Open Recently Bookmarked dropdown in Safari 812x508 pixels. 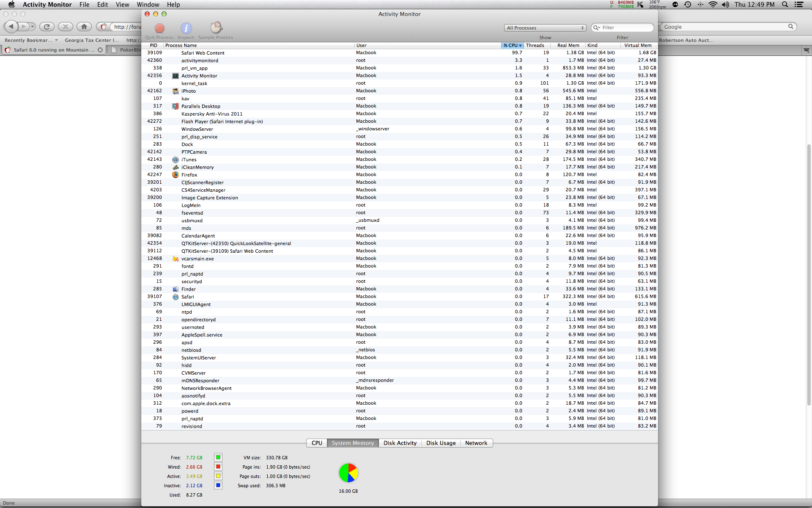pos(31,40)
